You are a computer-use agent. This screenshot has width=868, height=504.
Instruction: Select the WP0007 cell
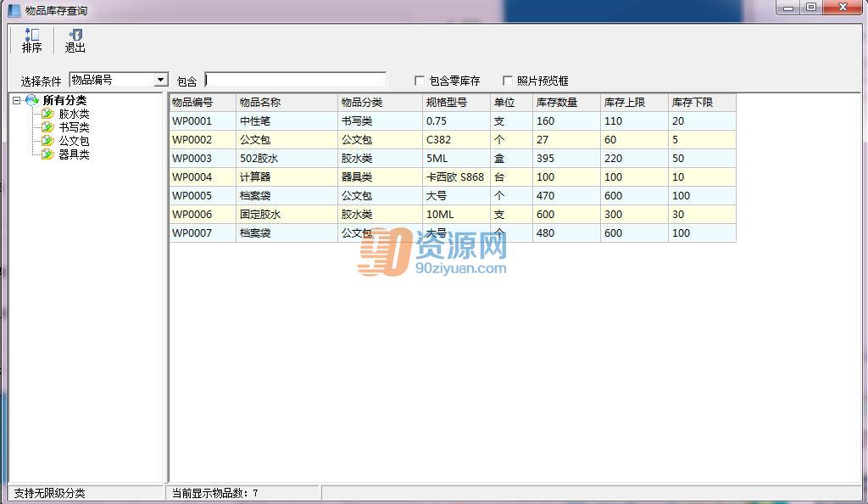(x=203, y=233)
